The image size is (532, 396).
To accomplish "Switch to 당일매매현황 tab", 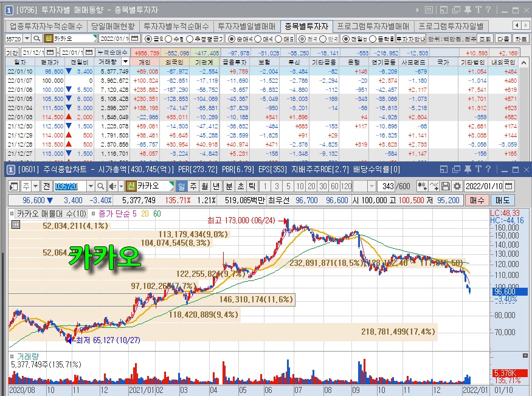I will click(113, 26).
